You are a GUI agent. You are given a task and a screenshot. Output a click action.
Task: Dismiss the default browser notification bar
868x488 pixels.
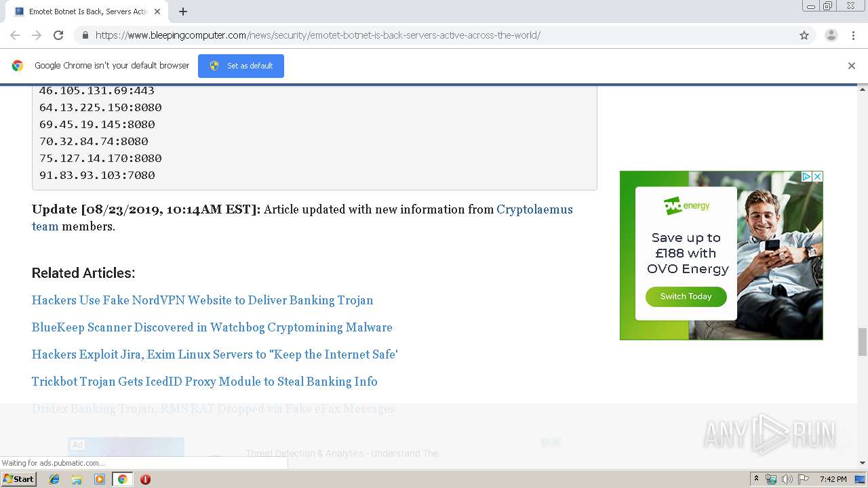[x=852, y=66]
